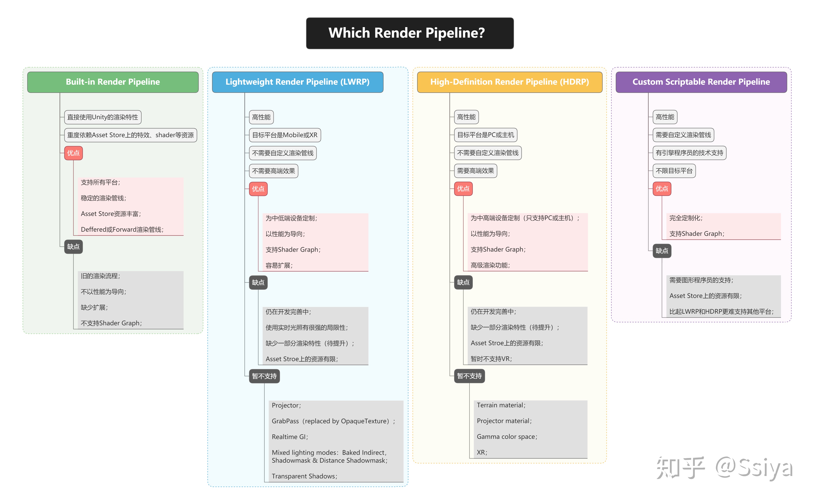Screen dimensions: 814x504
Task: Click the 需要高端效果 node in HDRP
Action: (475, 171)
